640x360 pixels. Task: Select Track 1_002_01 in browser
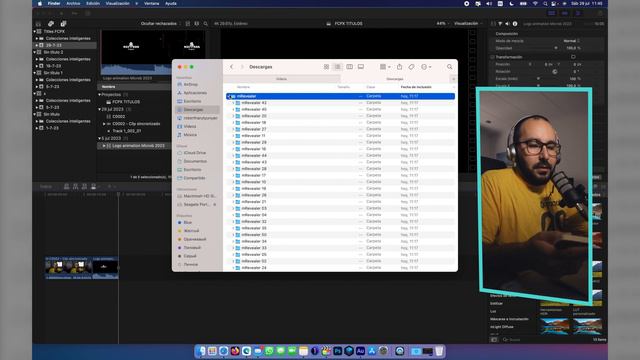[127, 131]
